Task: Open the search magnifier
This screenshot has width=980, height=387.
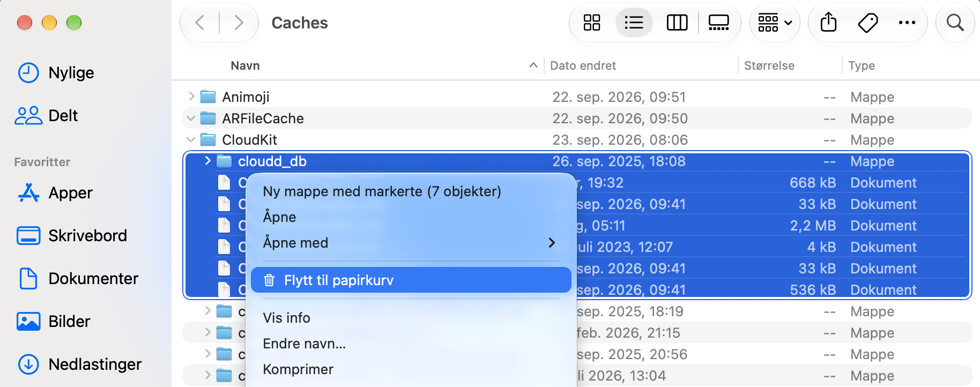Action: (955, 23)
